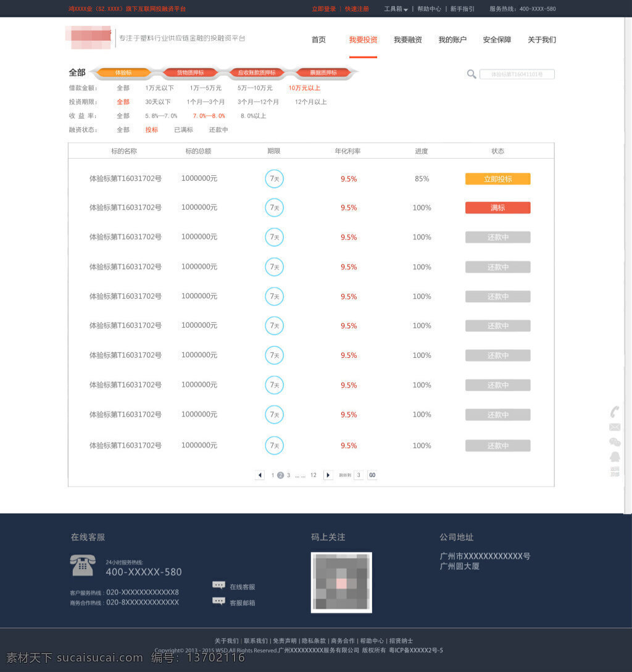The height and width of the screenshot is (672, 632).
Task: Click the site logo in header
Action: pos(88,38)
